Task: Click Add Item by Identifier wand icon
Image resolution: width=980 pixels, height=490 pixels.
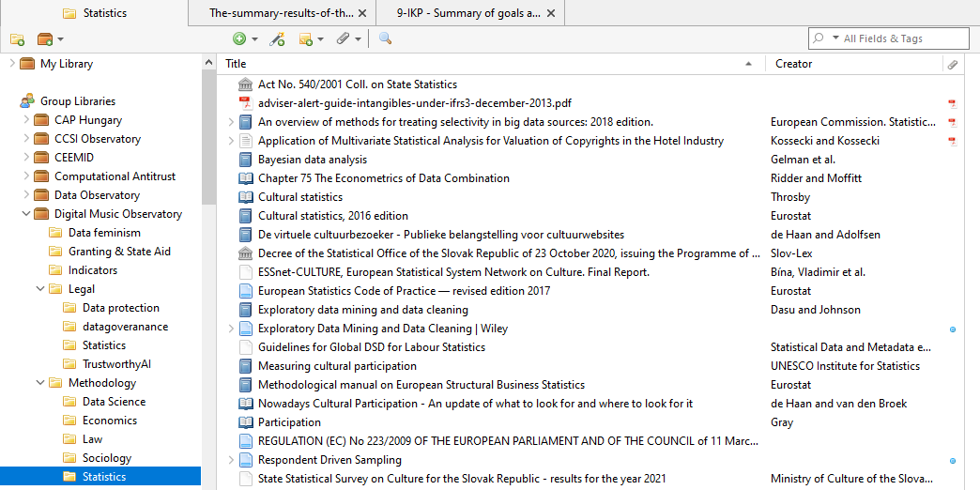Action: (x=277, y=38)
